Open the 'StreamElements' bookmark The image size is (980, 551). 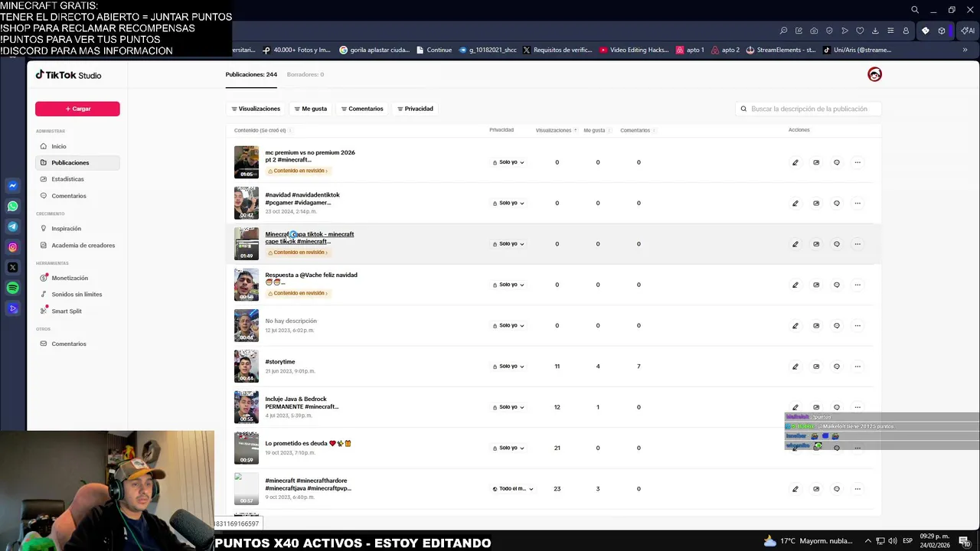(x=780, y=50)
